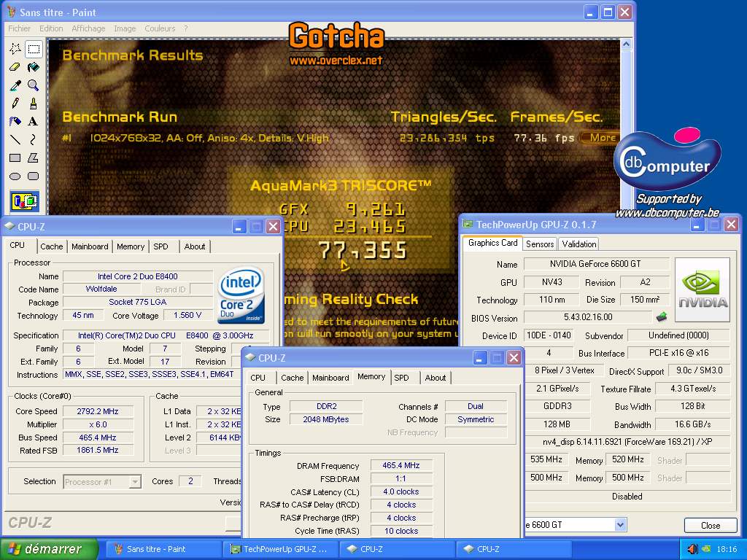Viewport: 747px width, 560px height.
Task: Open Memory tab in back CPU-Z window
Action: 130,246
